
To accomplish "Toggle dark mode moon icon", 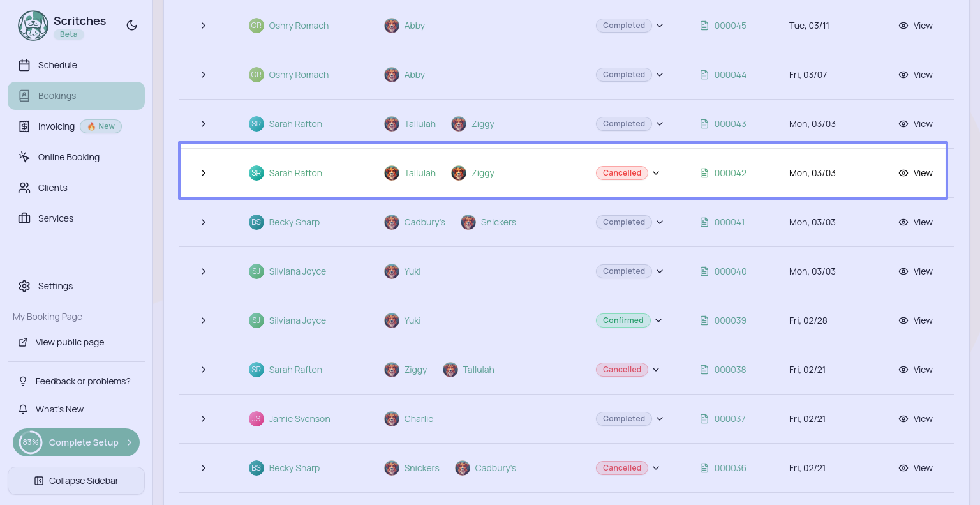I will pyautogui.click(x=132, y=26).
